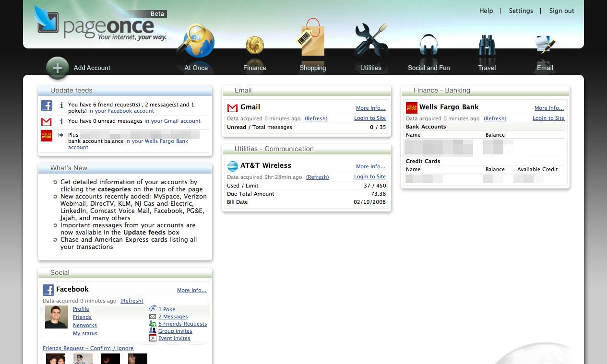Click the Facebook profile photo thumbnail
Screen dimensions: 607x364
pyautogui.click(x=57, y=317)
